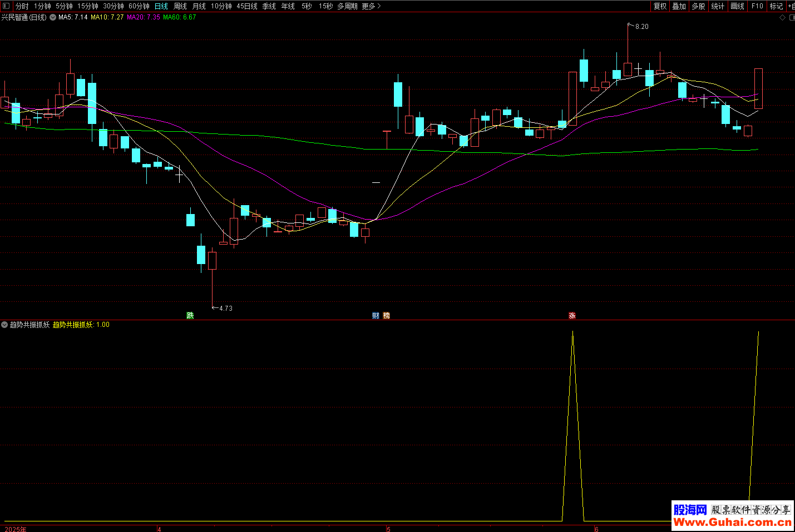Click the MA60: 6.67 label

click(180, 17)
